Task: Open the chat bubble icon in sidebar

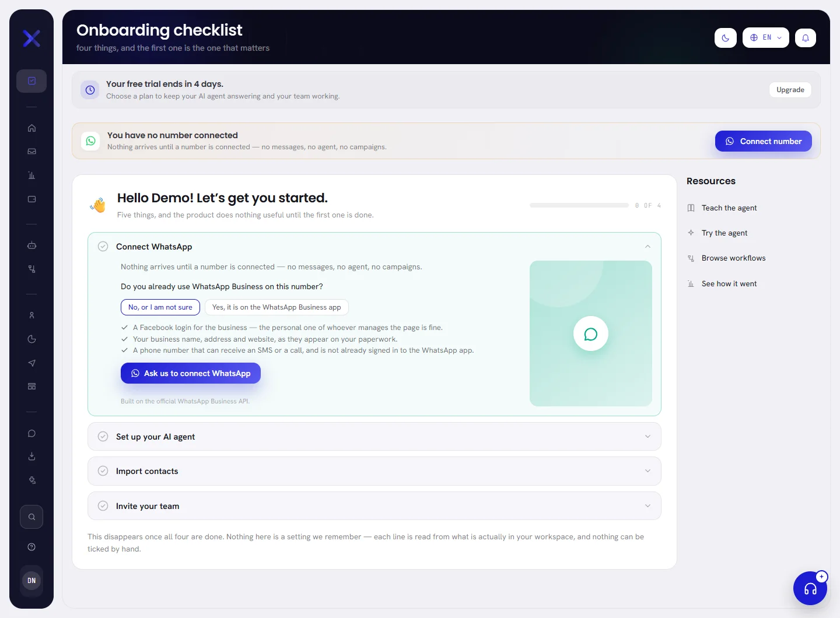Action: [32, 434]
